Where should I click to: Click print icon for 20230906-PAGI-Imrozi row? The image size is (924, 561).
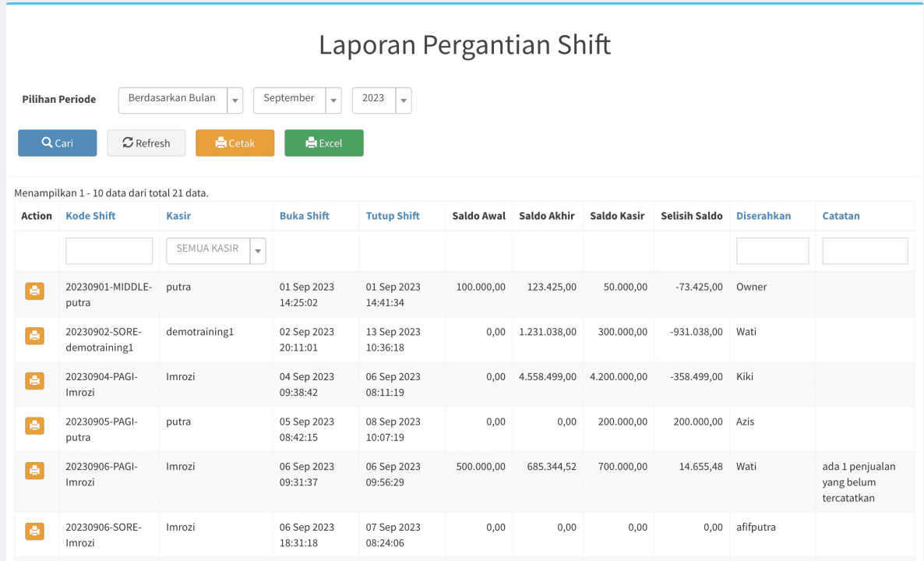tap(34, 471)
